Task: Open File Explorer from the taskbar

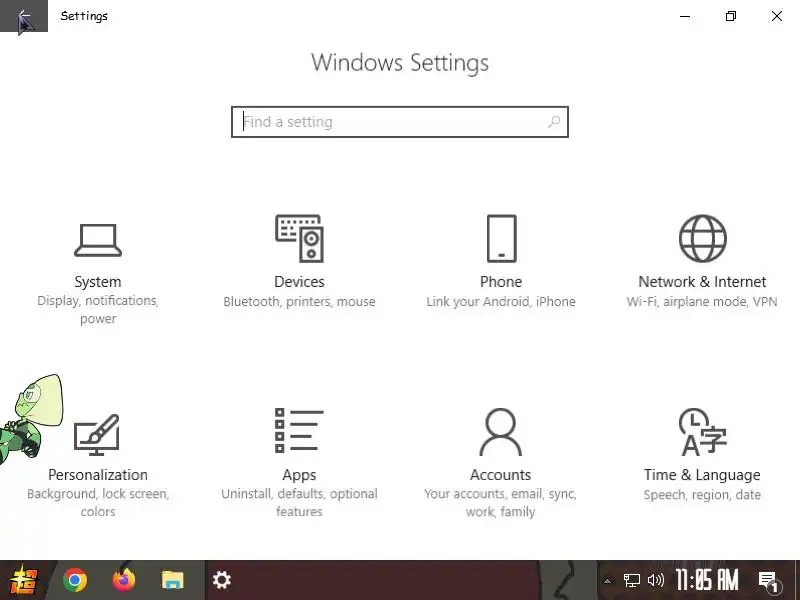Action: tap(173, 580)
